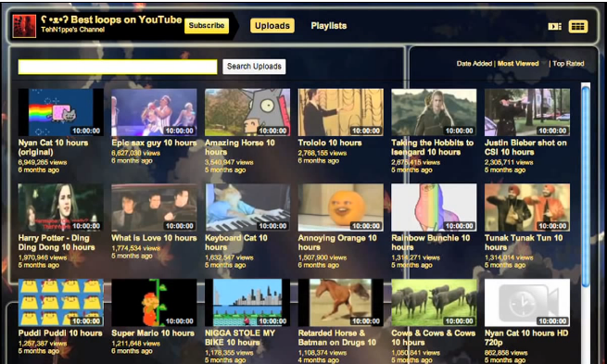Click title link Cows & Cows & Cows
Screen dimensions: 607x364
pyautogui.click(x=433, y=338)
